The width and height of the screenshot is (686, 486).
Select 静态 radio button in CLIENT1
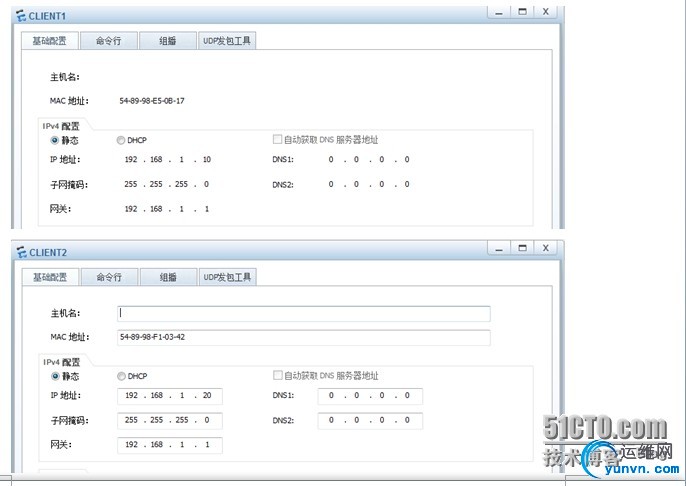click(x=54, y=140)
